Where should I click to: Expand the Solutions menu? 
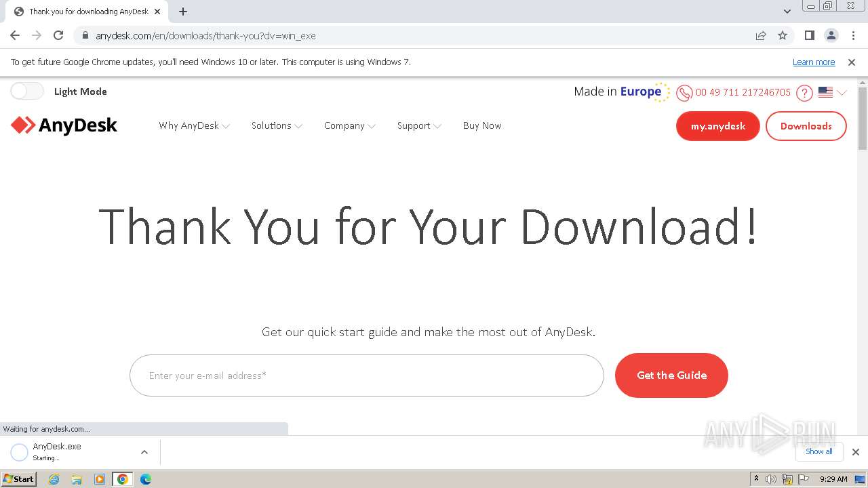[x=277, y=125]
